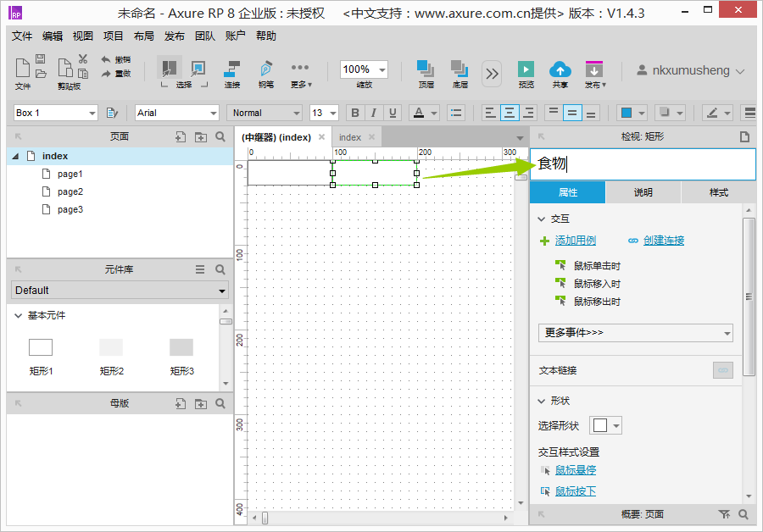The width and height of the screenshot is (763, 532).
Task: Expand the toolbar overflow chevrons
Action: [492, 74]
